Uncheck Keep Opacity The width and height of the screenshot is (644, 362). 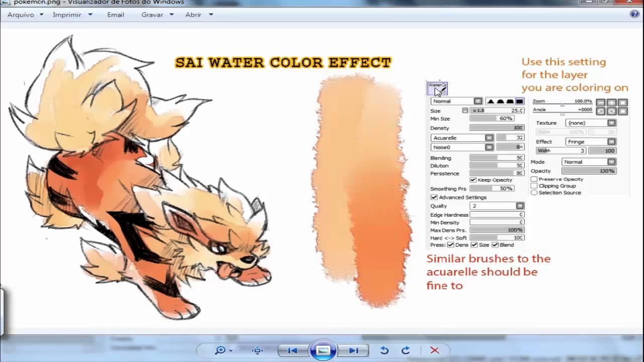(473, 179)
